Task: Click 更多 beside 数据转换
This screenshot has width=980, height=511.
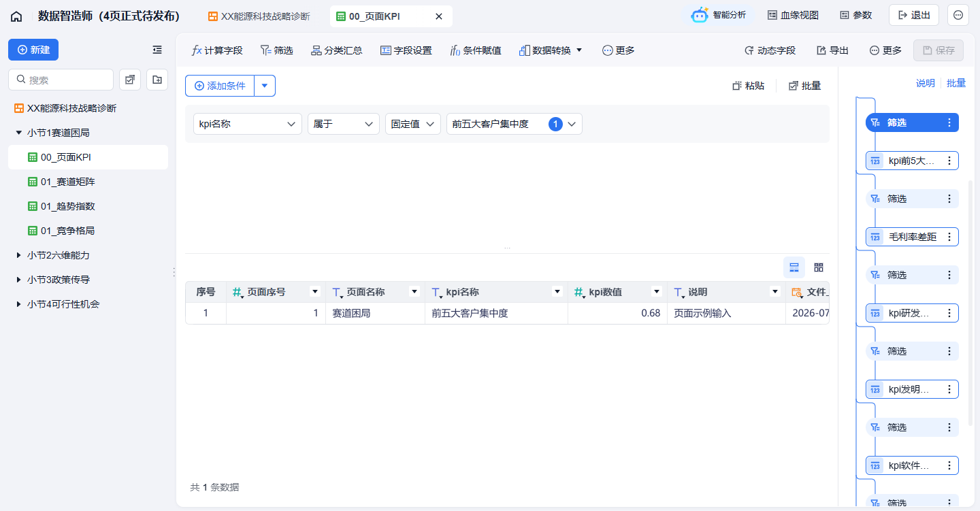Action: [619, 50]
